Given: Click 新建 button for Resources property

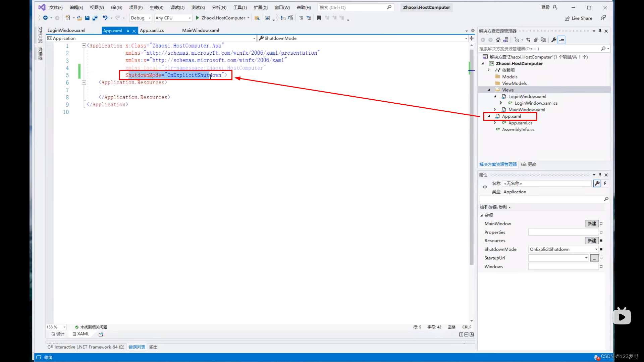Looking at the screenshot, I should pos(592,241).
